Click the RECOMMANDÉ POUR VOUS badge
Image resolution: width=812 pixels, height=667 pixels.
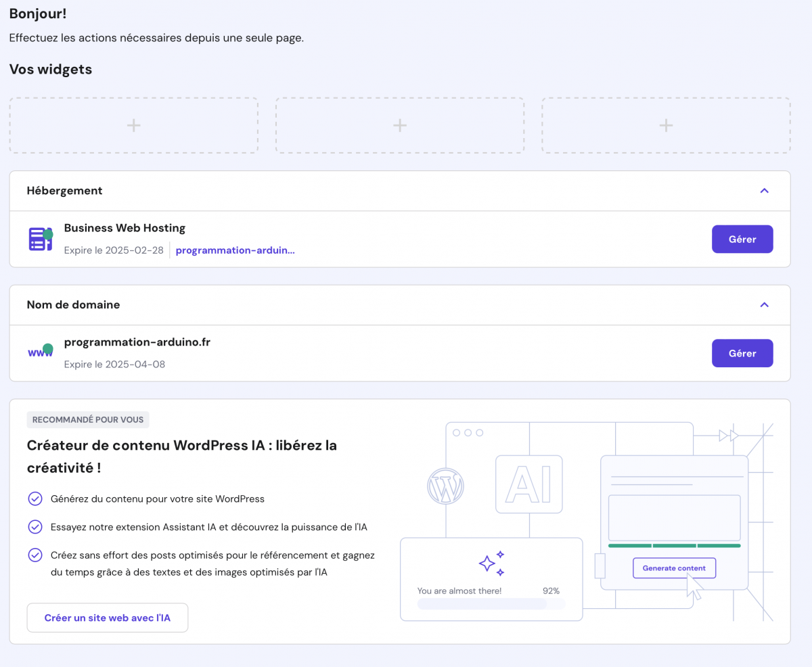point(88,419)
